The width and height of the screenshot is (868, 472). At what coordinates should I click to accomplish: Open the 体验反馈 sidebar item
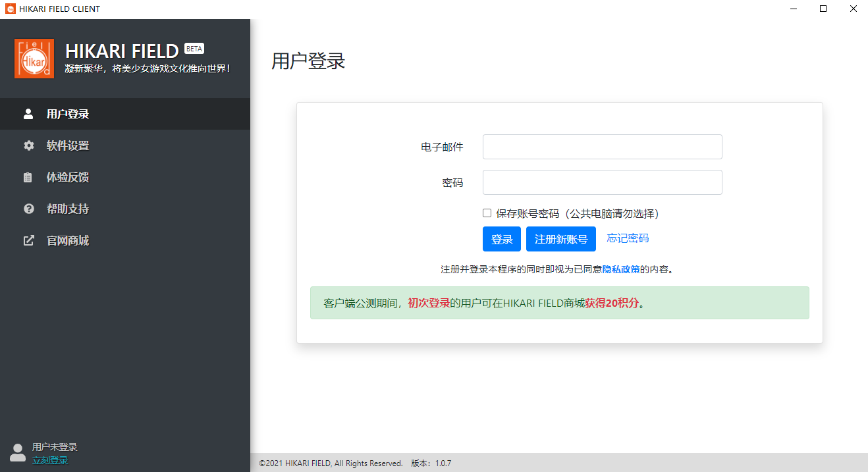(x=125, y=177)
